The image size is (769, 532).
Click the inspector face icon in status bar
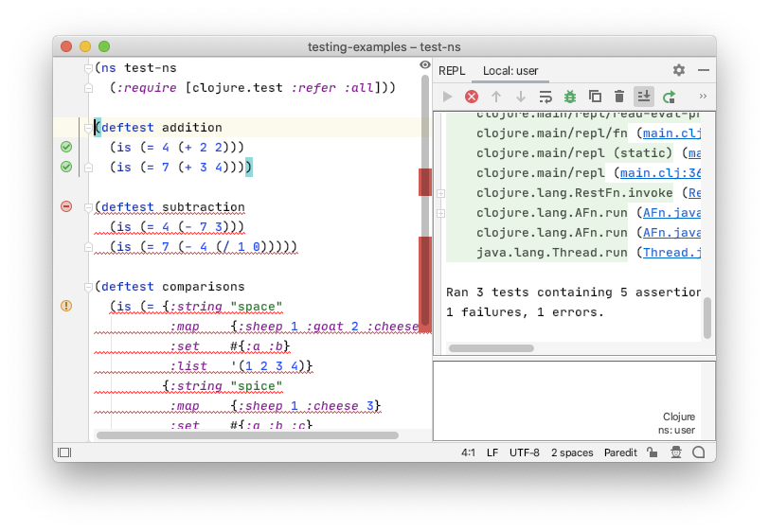pyautogui.click(x=676, y=452)
